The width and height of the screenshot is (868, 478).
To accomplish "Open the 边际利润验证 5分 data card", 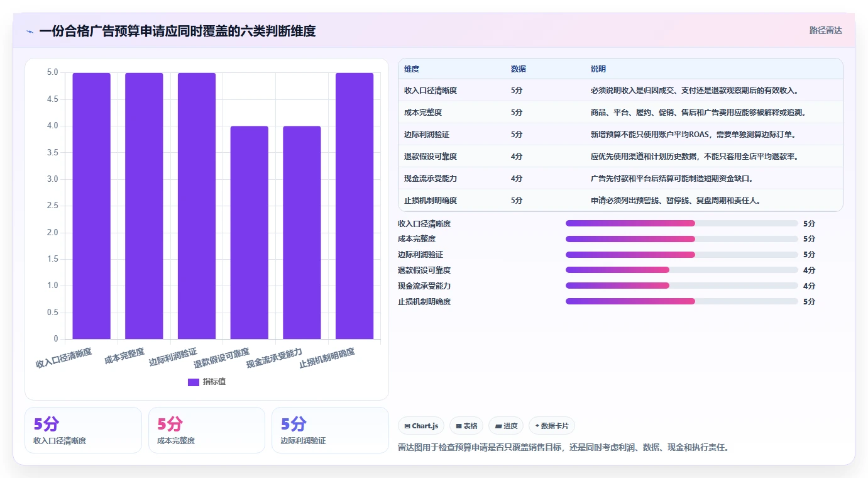I will pos(330,430).
